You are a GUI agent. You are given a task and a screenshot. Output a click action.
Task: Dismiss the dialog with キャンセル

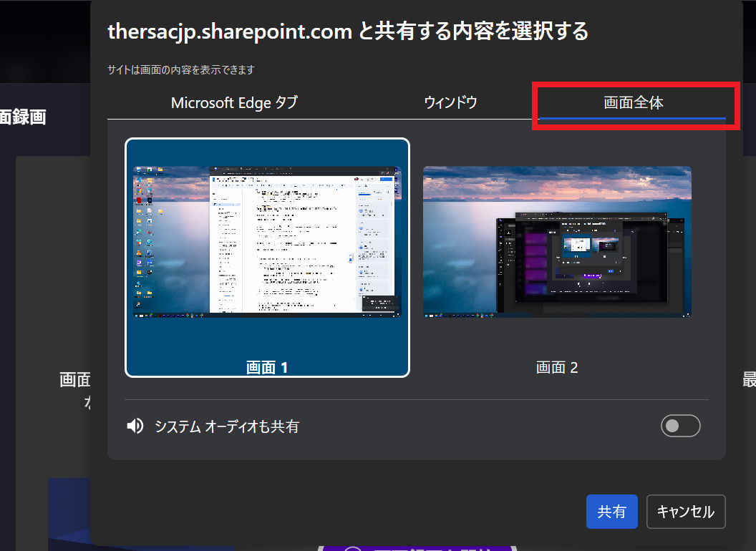(x=685, y=512)
